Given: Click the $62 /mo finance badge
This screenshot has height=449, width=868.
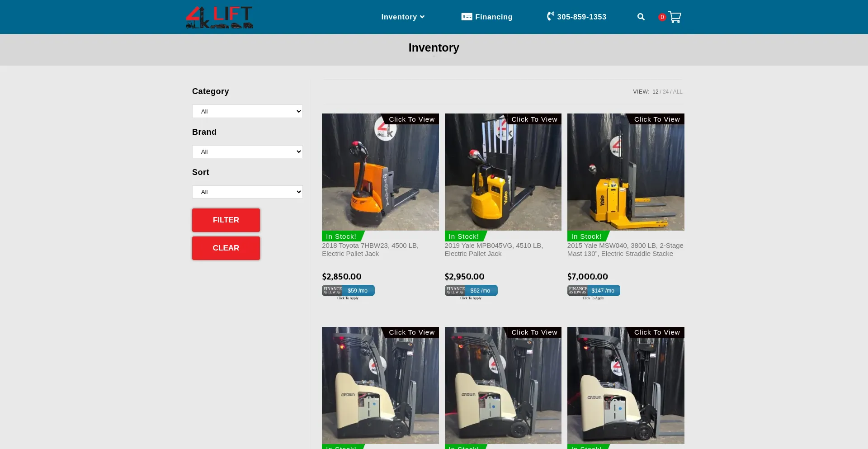Looking at the screenshot, I should (471, 290).
